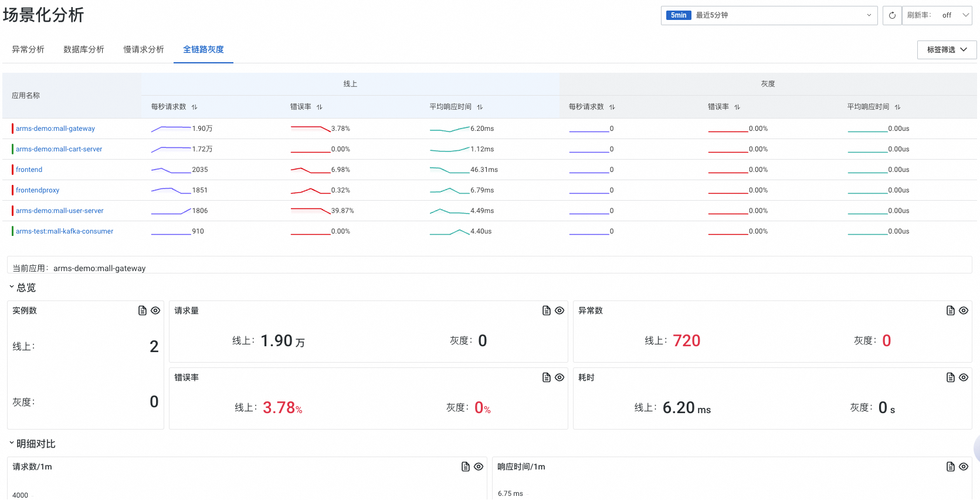
Task: Open the frontend application link
Action: (x=29, y=170)
